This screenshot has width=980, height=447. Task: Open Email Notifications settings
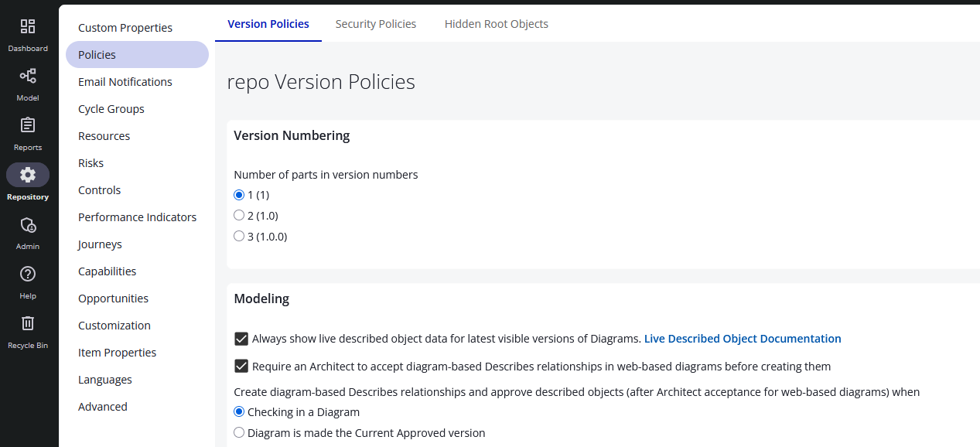point(125,81)
